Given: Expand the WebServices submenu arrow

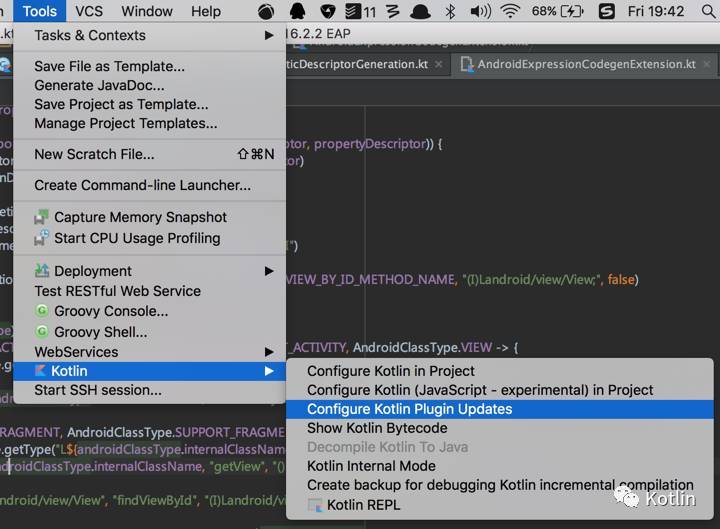Looking at the screenshot, I should pyautogui.click(x=270, y=352).
